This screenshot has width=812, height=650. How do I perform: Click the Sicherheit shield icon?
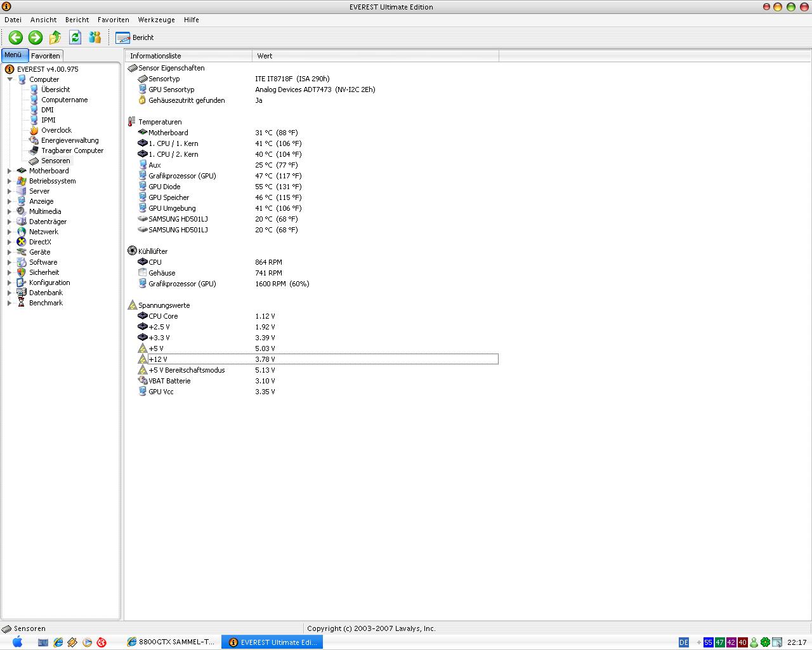point(22,272)
